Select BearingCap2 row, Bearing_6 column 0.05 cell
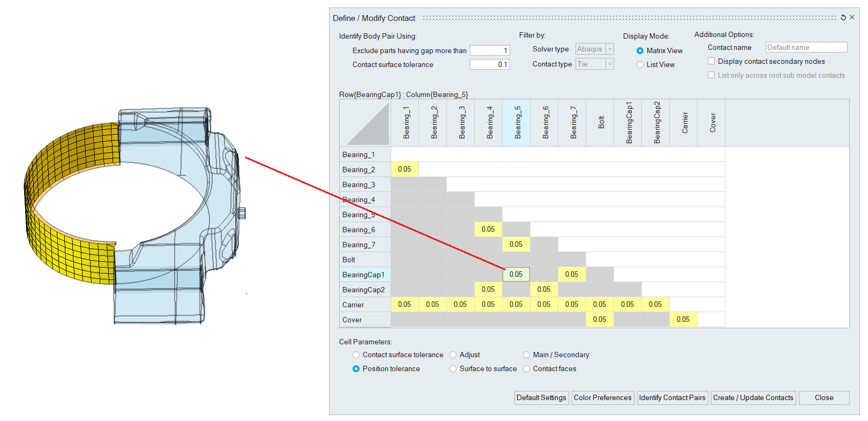 [x=544, y=290]
